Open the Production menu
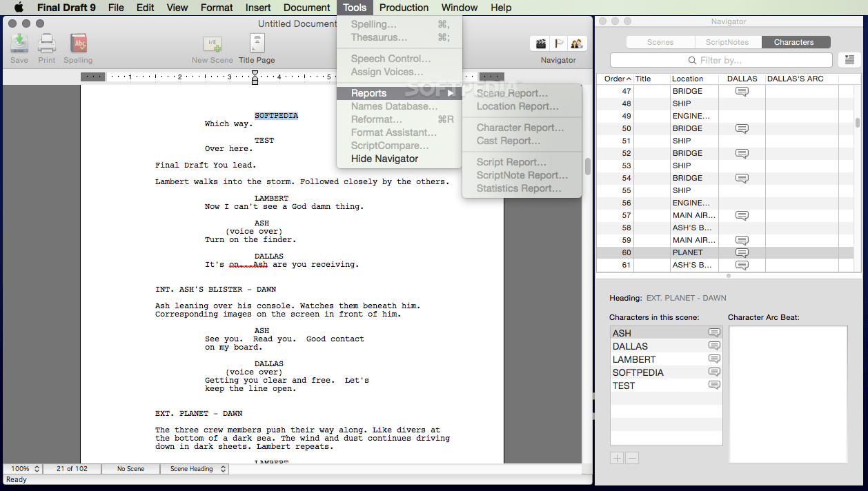The image size is (868, 491). tap(404, 8)
